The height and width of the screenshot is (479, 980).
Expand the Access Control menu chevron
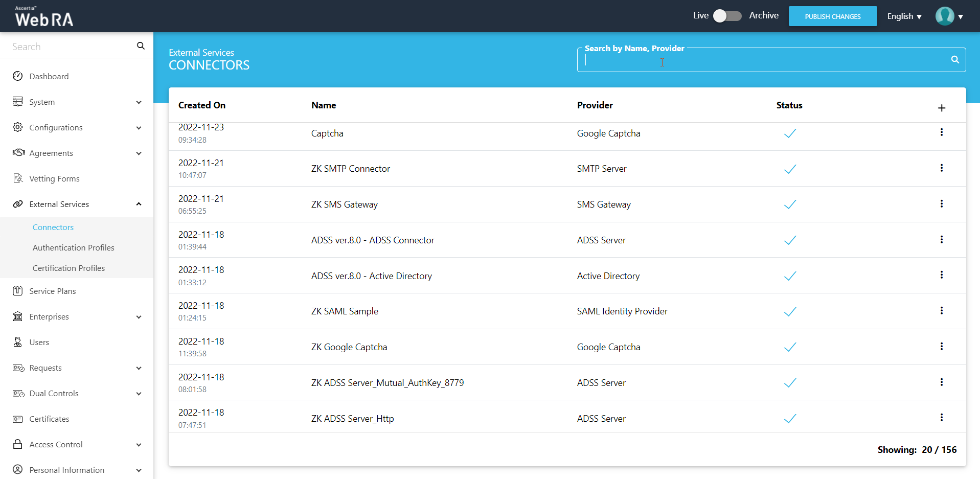click(x=139, y=445)
